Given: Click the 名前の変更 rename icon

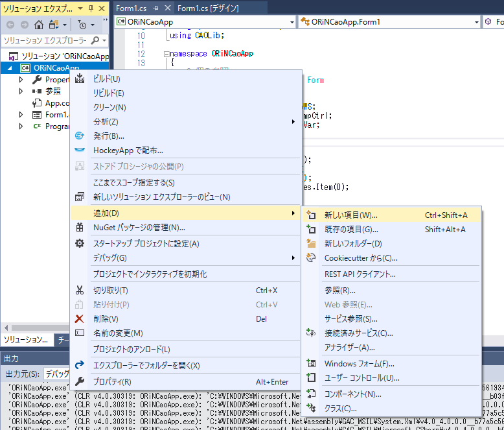Looking at the screenshot, I should [80, 333].
